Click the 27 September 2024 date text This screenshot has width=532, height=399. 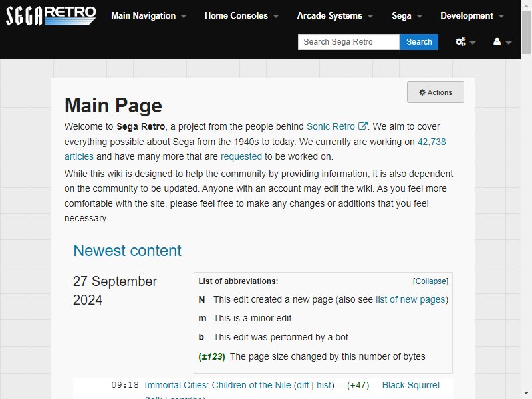click(x=115, y=291)
